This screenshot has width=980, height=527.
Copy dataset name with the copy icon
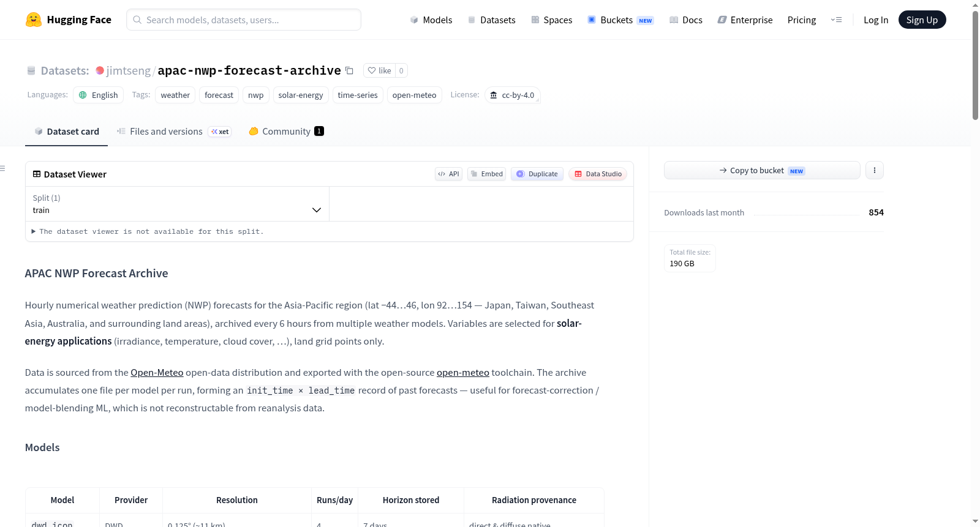tap(349, 70)
